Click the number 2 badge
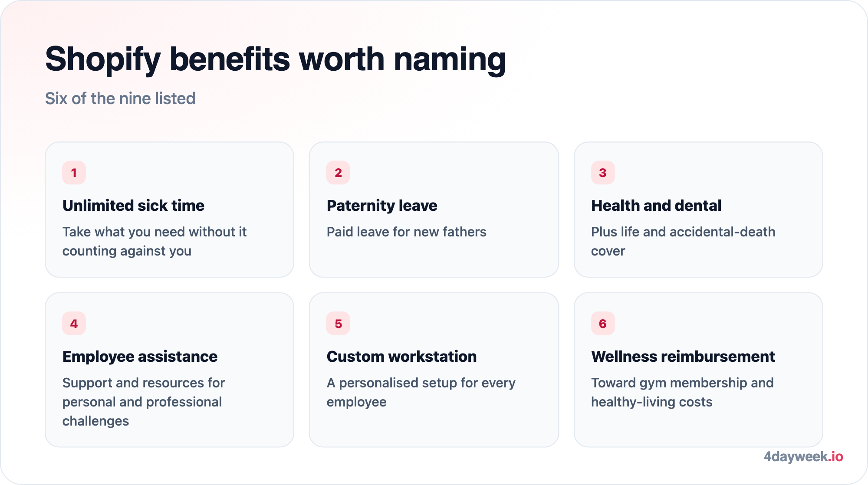 pos(338,173)
